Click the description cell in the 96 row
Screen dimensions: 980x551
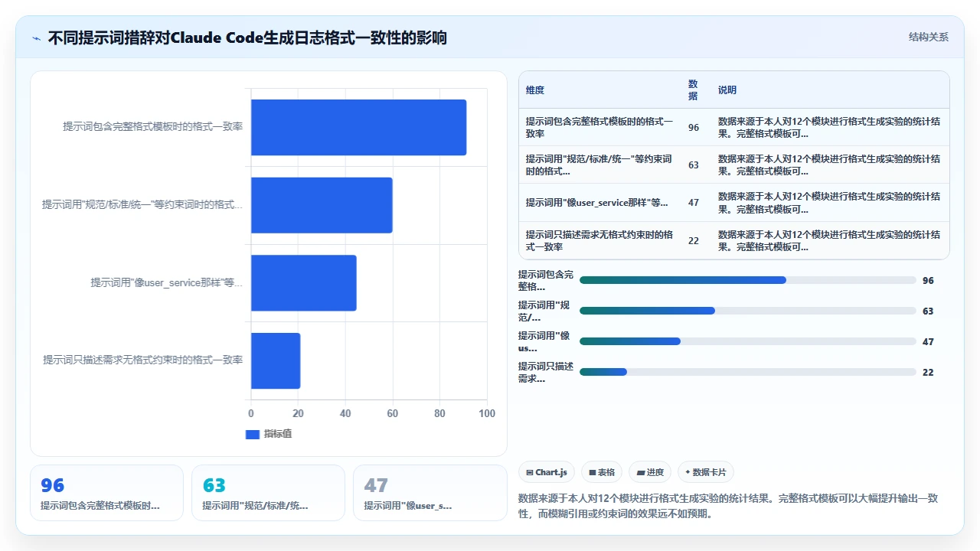[x=829, y=127]
